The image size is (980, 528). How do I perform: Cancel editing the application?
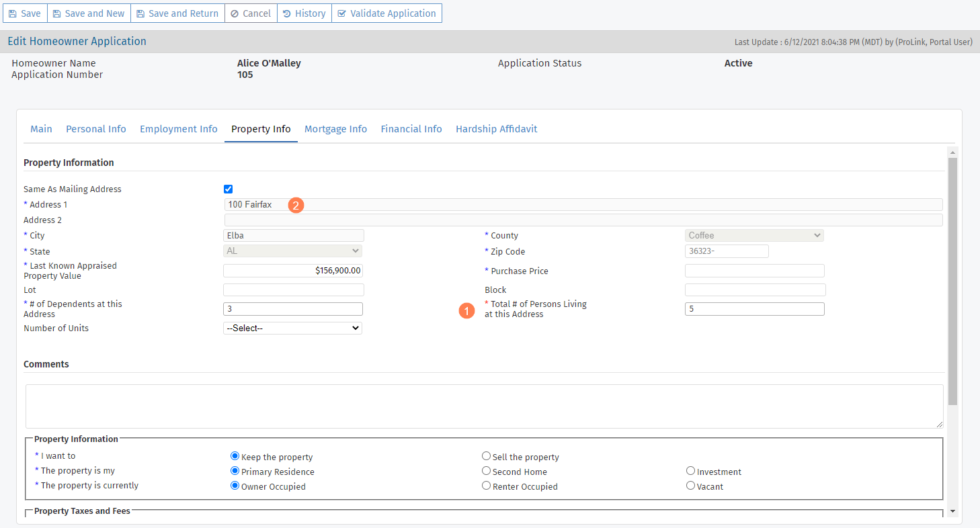coord(250,13)
